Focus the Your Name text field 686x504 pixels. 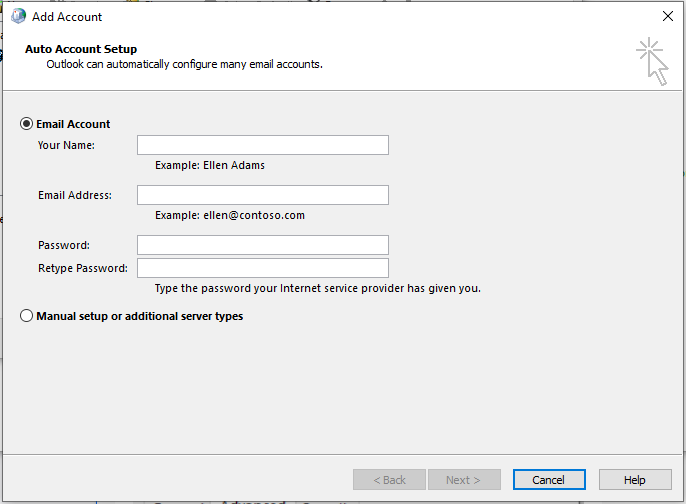coord(262,145)
